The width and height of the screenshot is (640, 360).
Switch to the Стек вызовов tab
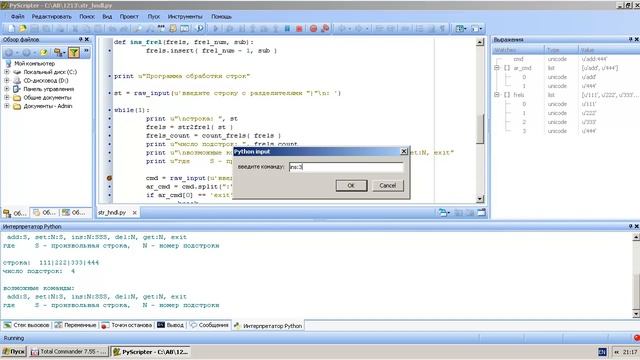pos(27,325)
